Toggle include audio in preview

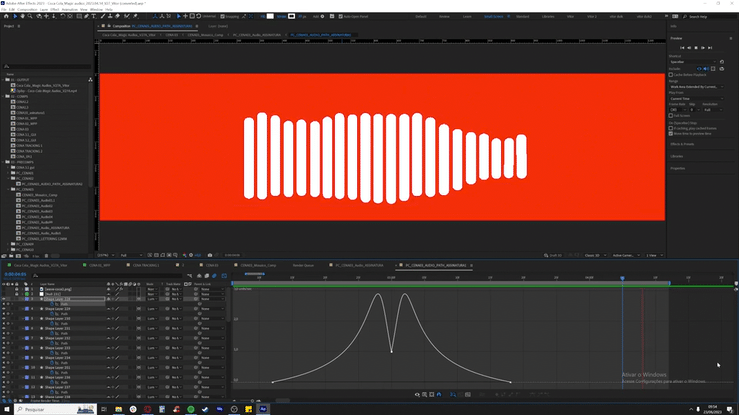click(706, 69)
